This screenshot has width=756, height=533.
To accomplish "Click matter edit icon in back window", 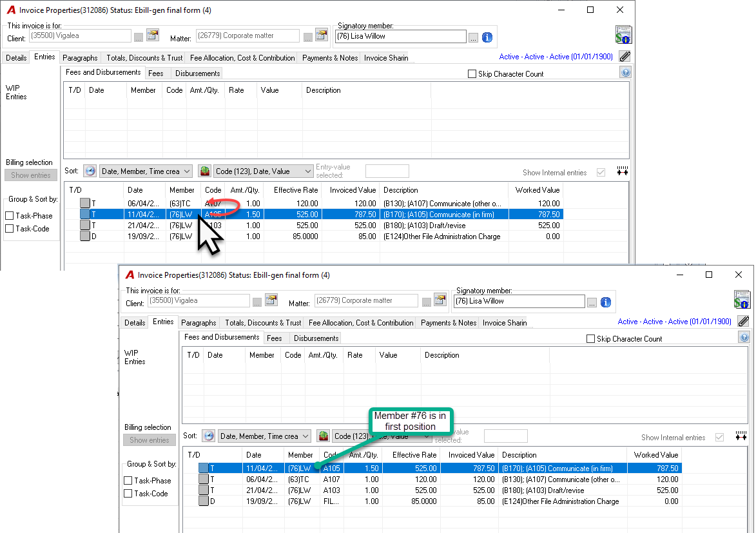I will pos(321,35).
